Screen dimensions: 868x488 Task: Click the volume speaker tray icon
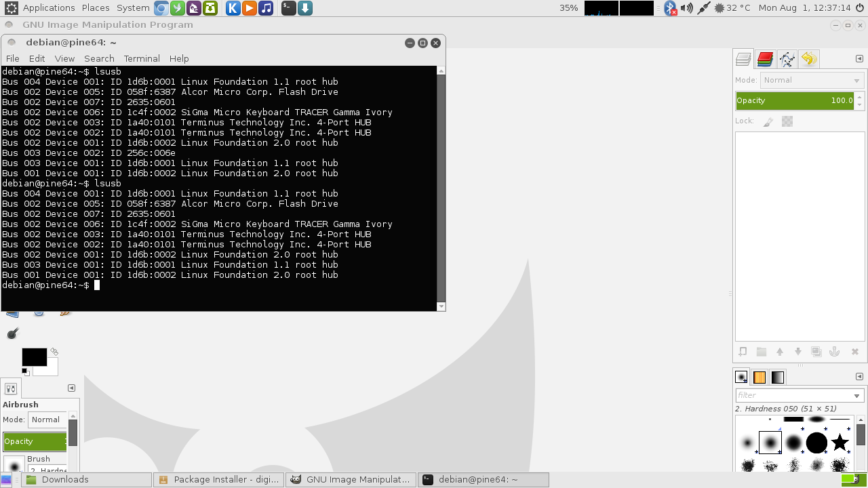(687, 8)
